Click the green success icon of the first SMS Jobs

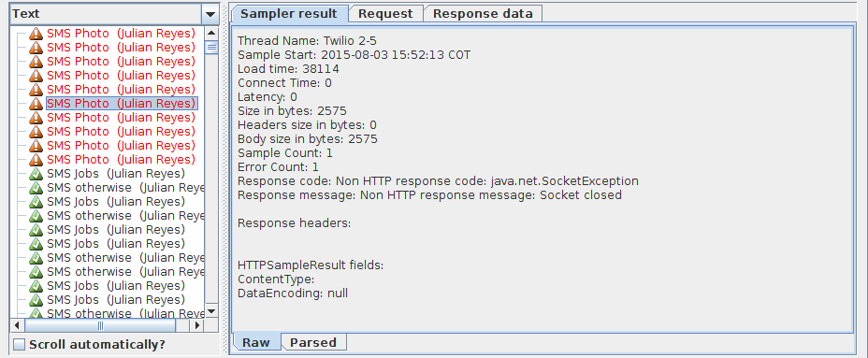[x=36, y=174]
